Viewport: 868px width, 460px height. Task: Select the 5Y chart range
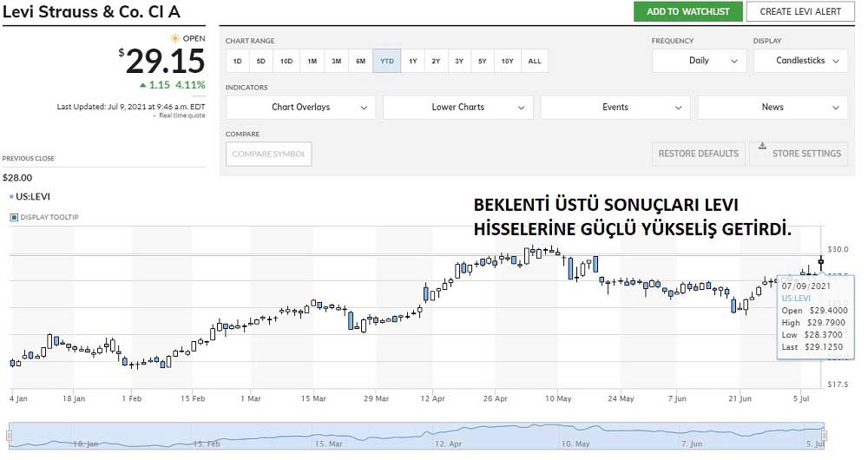point(482,61)
